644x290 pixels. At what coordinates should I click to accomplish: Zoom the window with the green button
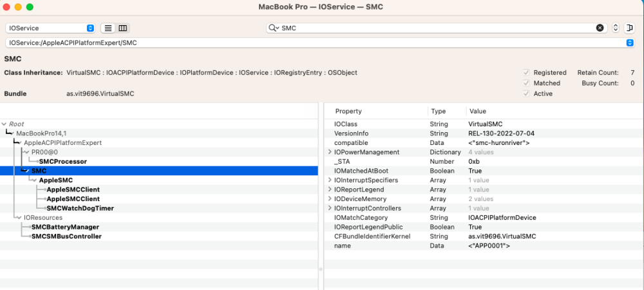point(30,7)
